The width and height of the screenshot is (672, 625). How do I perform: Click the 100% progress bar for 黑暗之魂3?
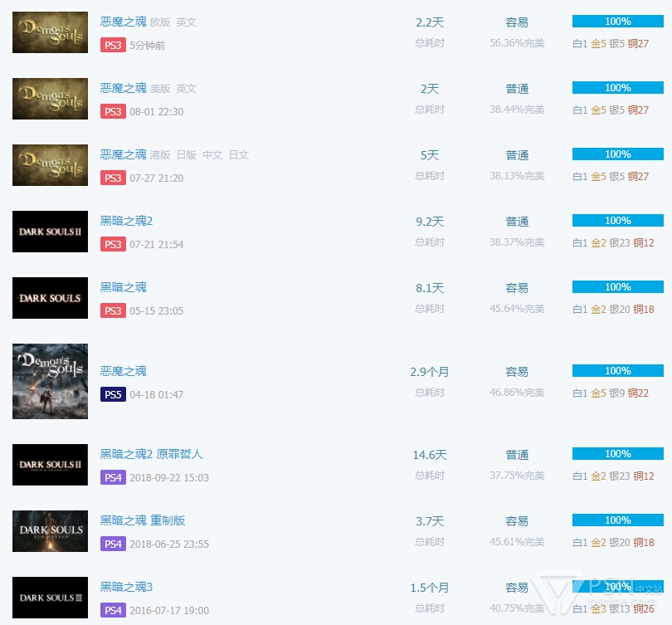click(x=618, y=587)
